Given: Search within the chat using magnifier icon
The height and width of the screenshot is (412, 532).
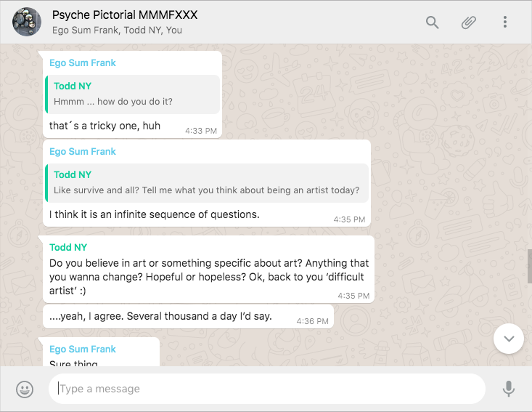Looking at the screenshot, I should tap(433, 23).
